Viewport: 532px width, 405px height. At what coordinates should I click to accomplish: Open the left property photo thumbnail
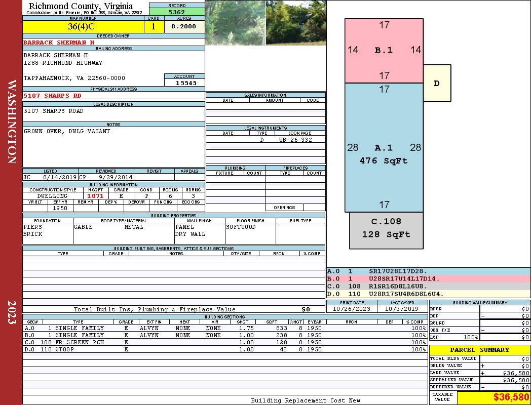[x=235, y=23]
